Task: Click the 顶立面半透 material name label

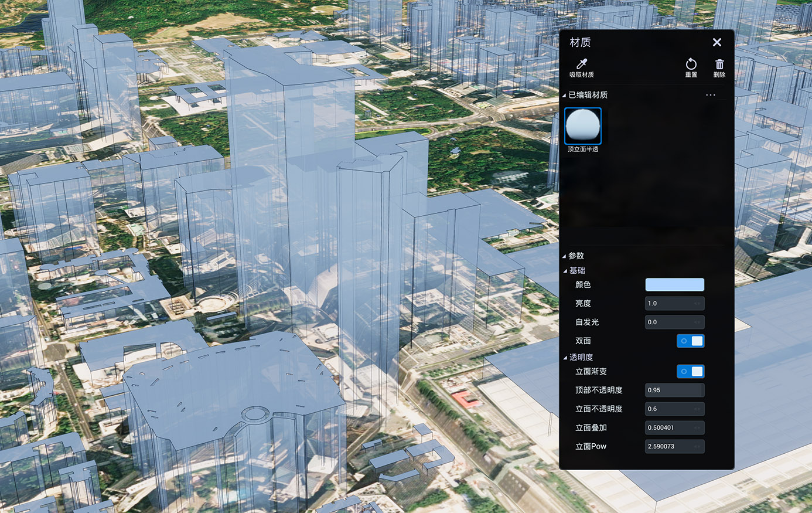Action: [582, 150]
